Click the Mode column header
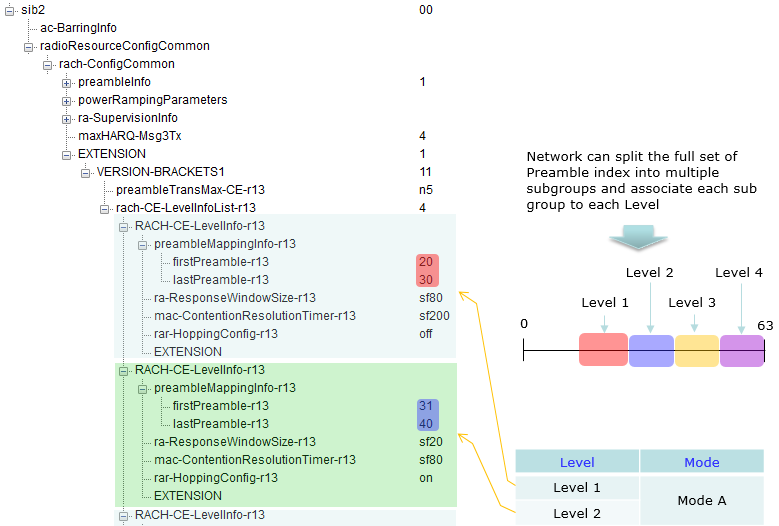 (x=701, y=463)
